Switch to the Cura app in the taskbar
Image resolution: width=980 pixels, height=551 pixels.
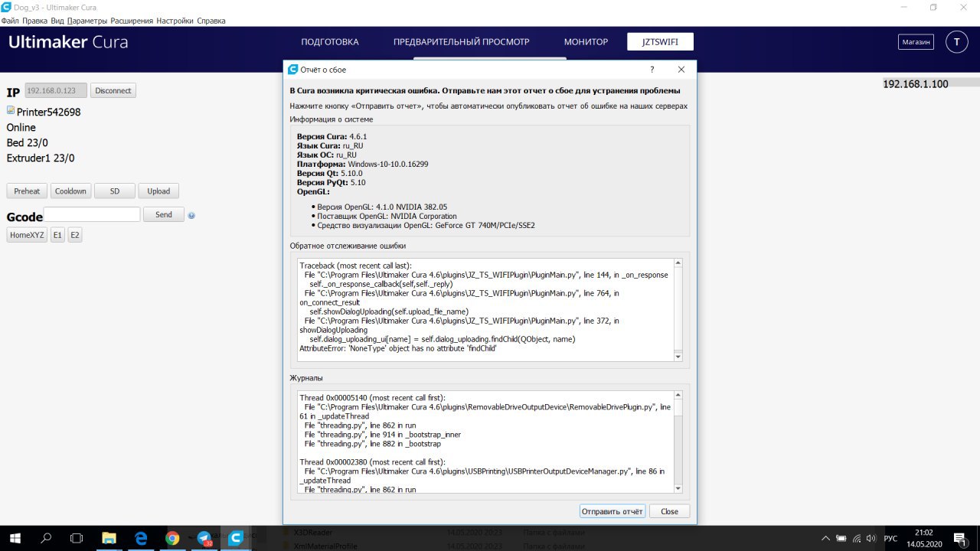(237, 538)
